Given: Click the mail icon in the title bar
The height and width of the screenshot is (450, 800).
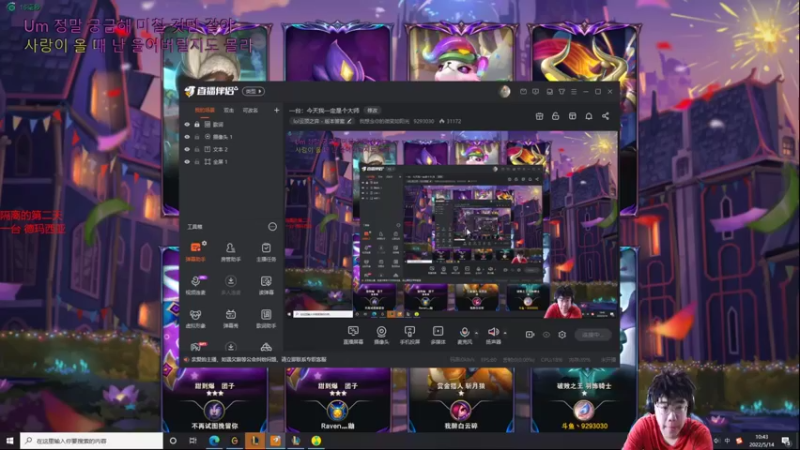Looking at the screenshot, I should coord(523,91).
